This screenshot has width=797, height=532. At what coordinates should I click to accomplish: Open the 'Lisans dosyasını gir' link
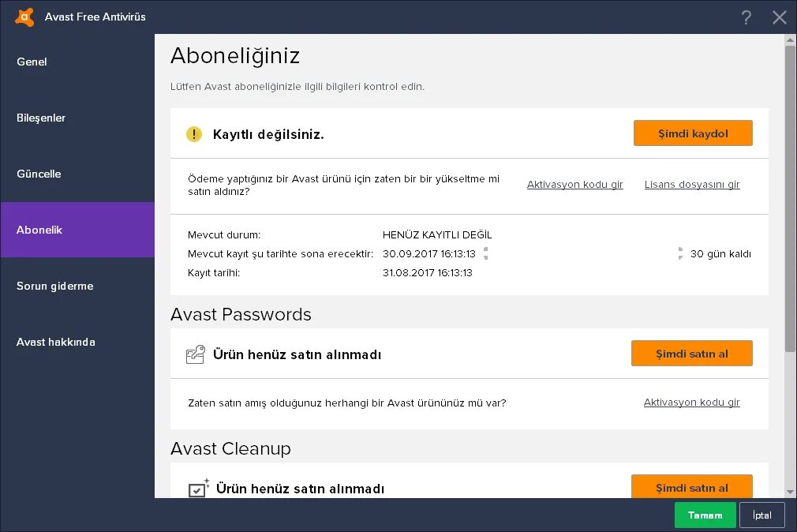click(x=692, y=185)
